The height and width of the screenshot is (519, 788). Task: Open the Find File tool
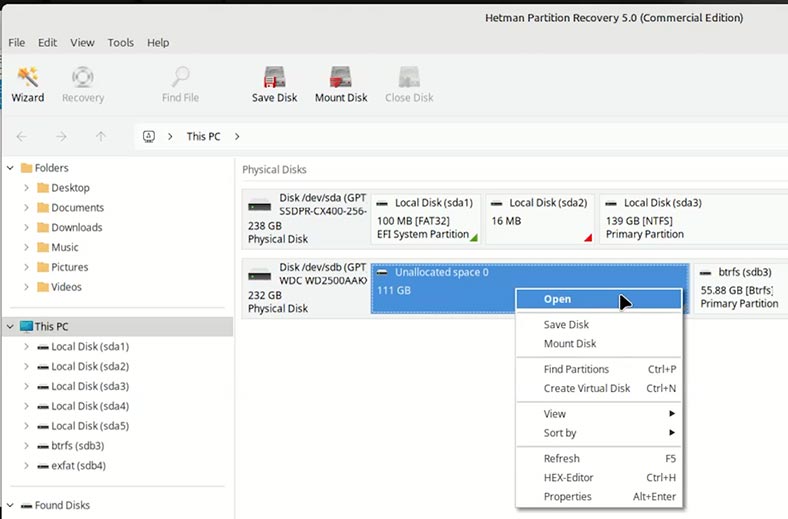pos(180,84)
